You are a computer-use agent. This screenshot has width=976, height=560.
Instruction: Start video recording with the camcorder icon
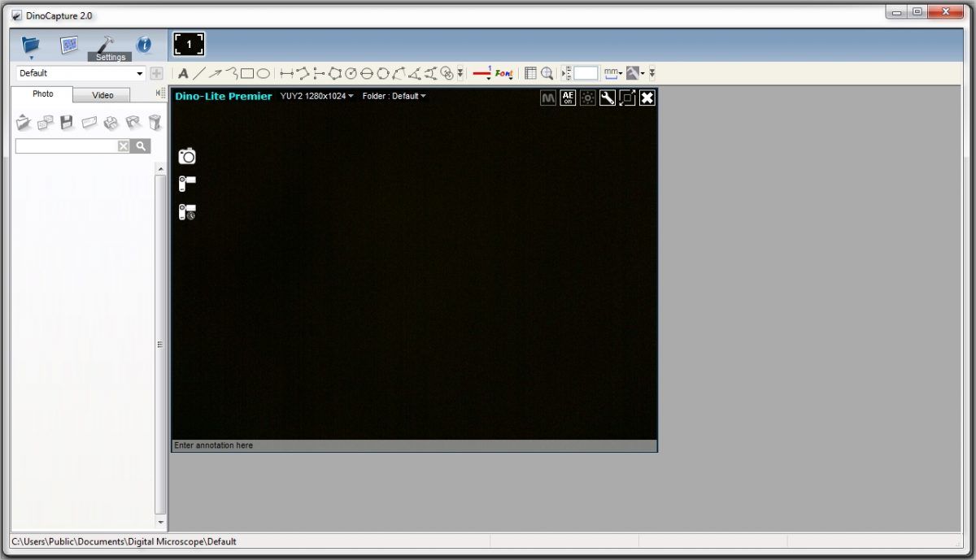(187, 184)
